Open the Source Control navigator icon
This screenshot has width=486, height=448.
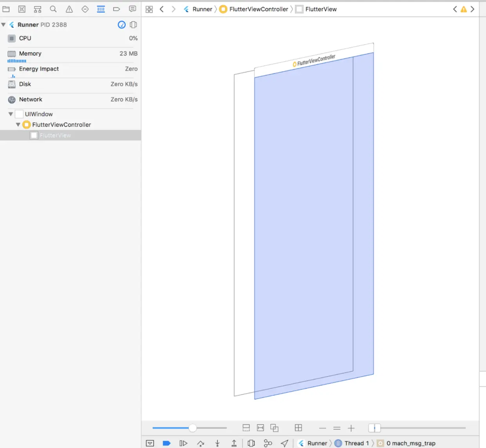click(x=22, y=9)
